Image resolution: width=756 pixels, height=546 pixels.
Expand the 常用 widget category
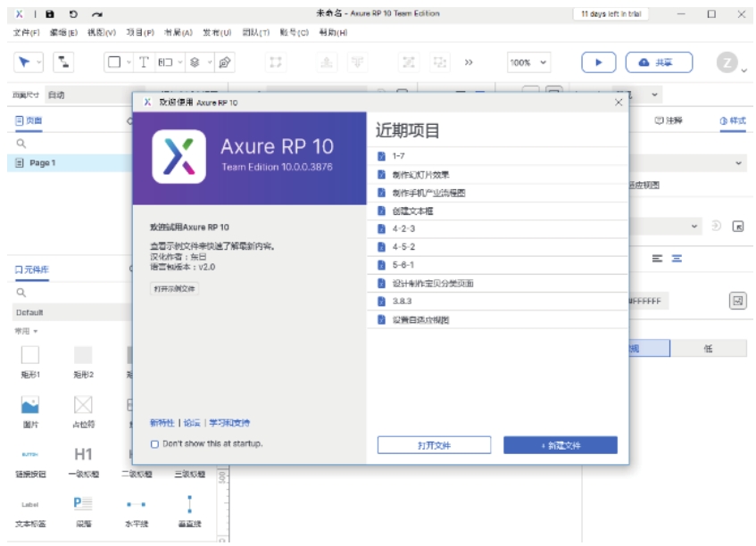tap(27, 331)
